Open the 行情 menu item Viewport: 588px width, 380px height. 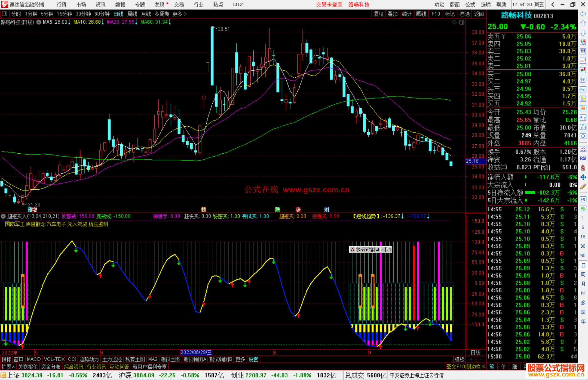62,5
